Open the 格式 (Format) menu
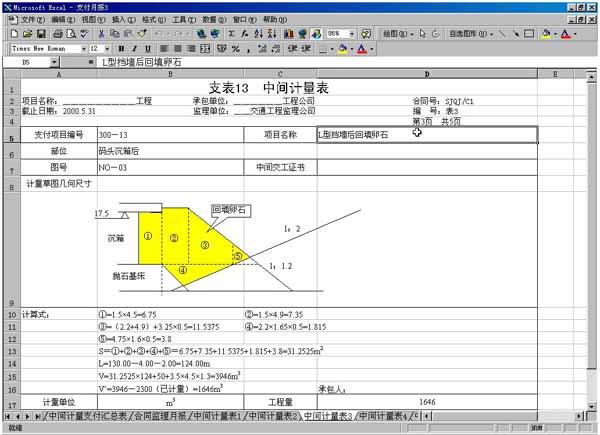Viewport: 600px width, 435px height. 153,19
